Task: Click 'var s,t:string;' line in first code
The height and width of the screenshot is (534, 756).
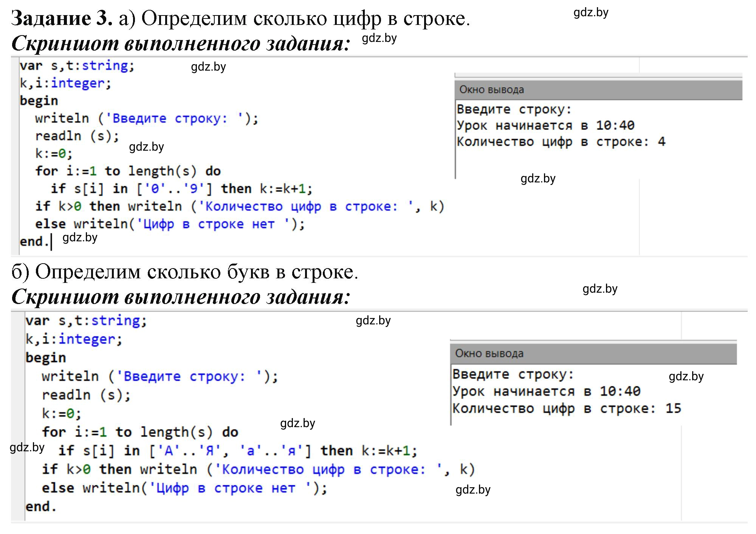Action: click(77, 66)
